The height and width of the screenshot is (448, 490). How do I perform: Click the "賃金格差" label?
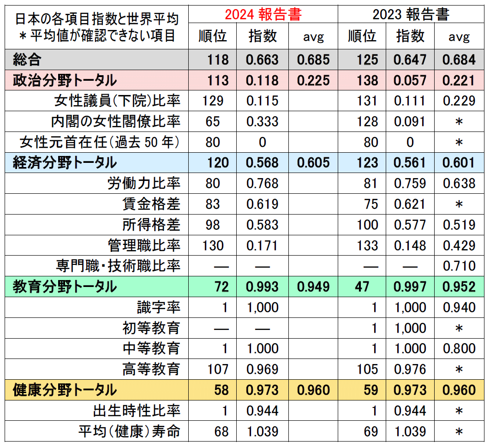coord(151,204)
